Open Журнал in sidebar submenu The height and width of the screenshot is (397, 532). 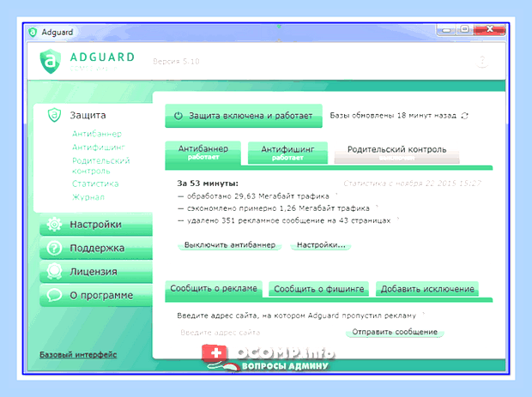pos(88,197)
